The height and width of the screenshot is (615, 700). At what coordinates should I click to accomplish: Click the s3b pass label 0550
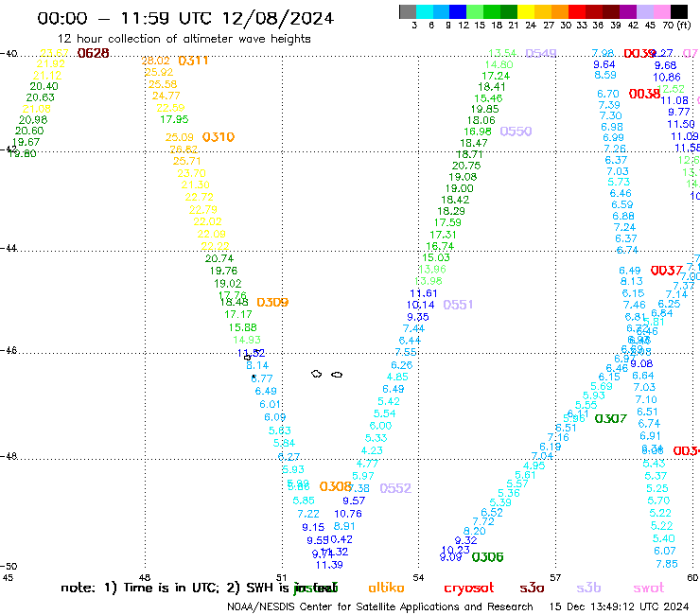coord(516,132)
